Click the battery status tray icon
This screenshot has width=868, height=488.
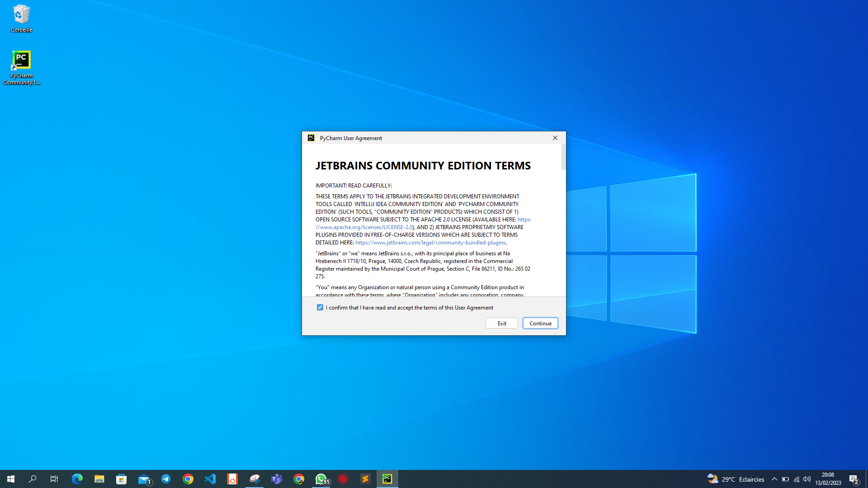(785, 479)
